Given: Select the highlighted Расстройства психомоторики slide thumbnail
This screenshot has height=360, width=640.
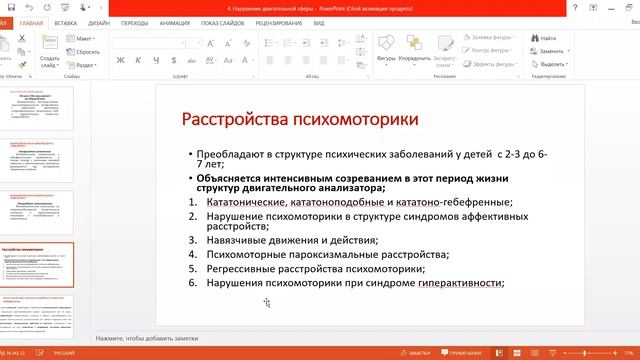Looking at the screenshot, I should 36,265.
